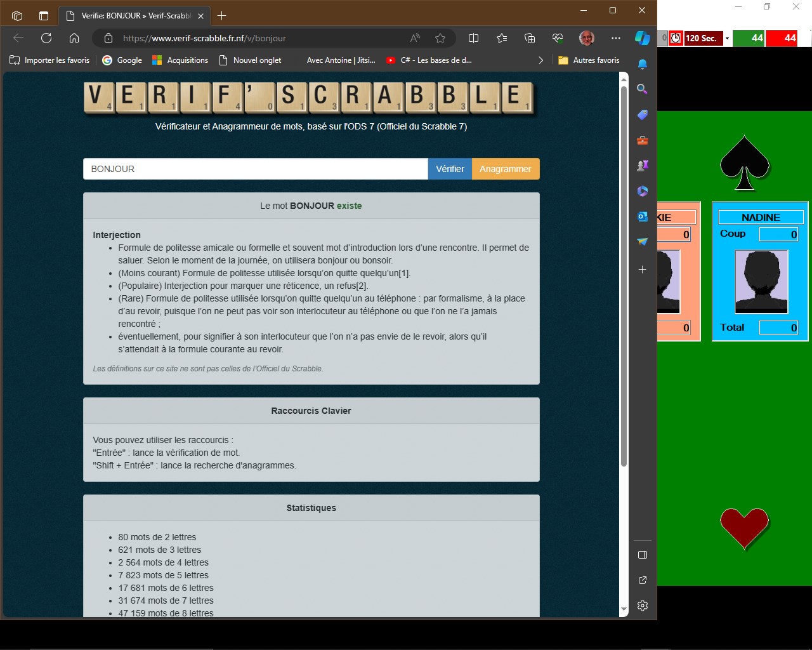Image resolution: width=812 pixels, height=650 pixels.
Task: Expand hidden favorites bar overflow chevron
Action: (x=540, y=60)
